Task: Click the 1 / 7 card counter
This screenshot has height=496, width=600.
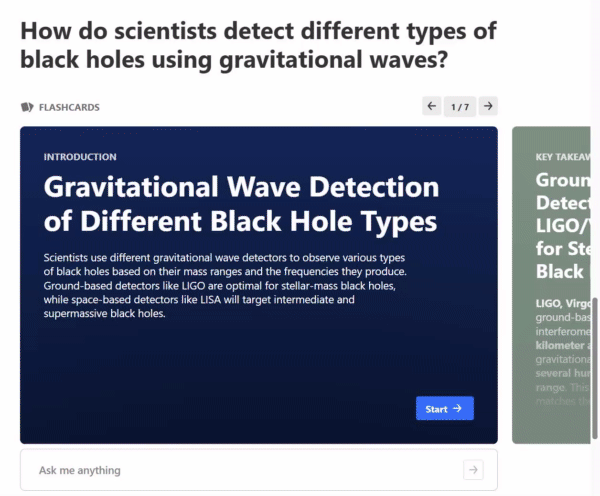Action: [x=460, y=107]
